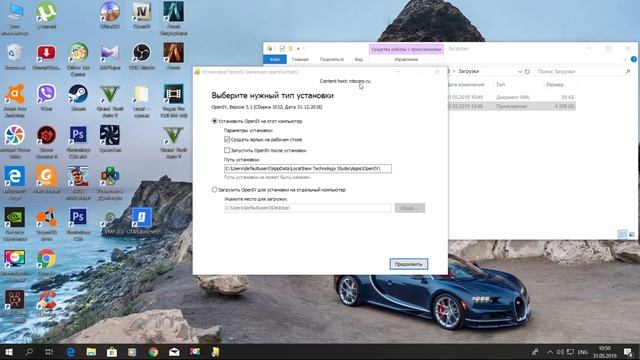Click the Средства работы с приложениями ribbon header

tap(406, 49)
